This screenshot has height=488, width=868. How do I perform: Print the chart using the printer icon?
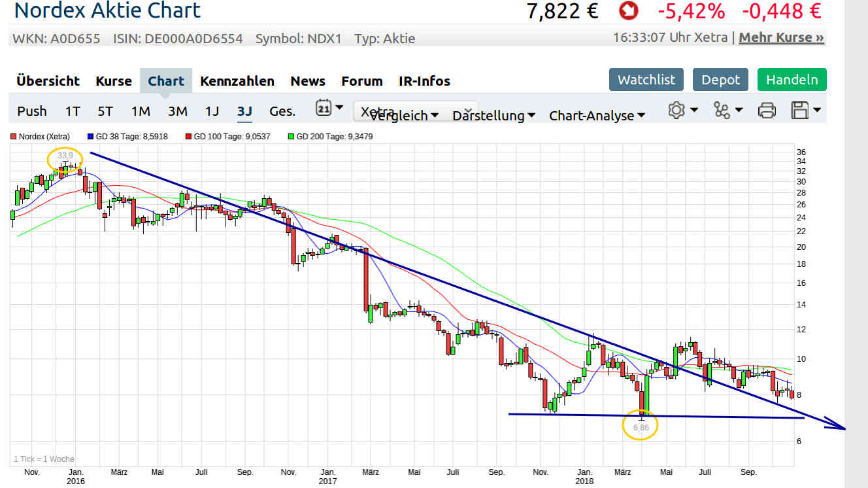coord(767,111)
